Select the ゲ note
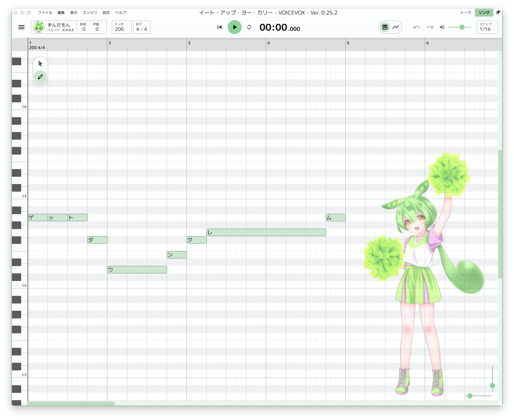Image resolution: width=514 pixels, height=420 pixels. [x=38, y=217]
